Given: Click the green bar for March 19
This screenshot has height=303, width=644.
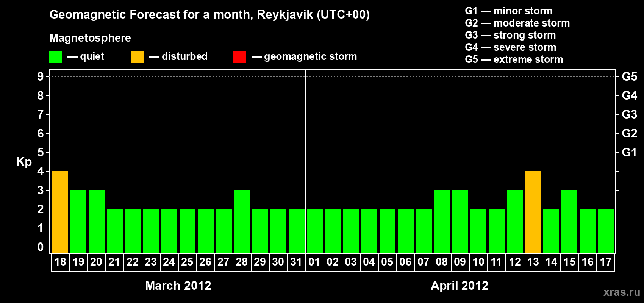Looking at the screenshot, I should pos(78,222).
